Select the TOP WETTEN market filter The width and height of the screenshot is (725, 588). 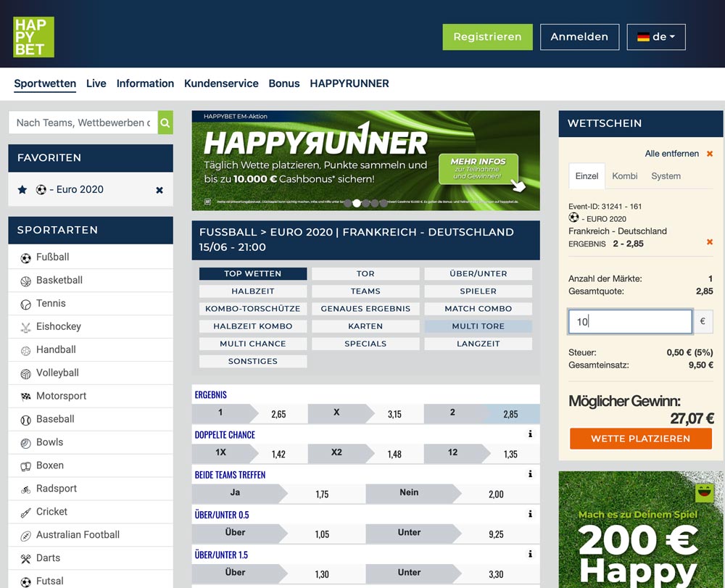coord(253,273)
